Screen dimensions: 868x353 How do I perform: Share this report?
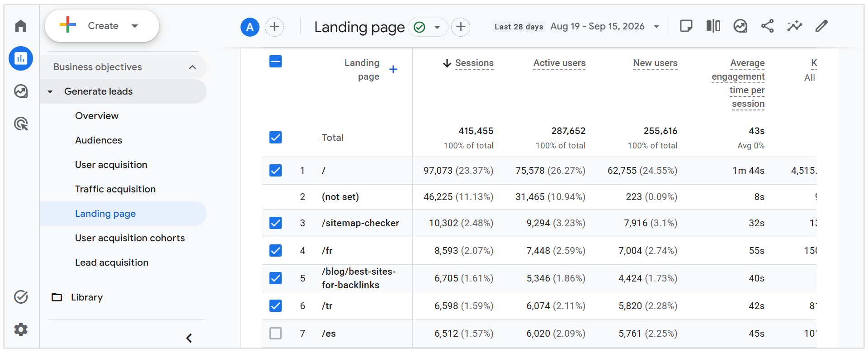point(768,26)
